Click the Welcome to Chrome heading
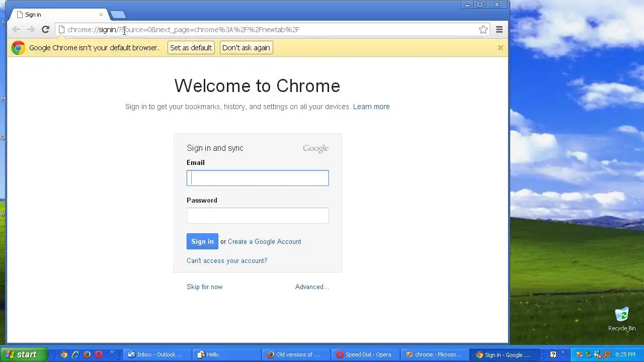 [x=257, y=86]
